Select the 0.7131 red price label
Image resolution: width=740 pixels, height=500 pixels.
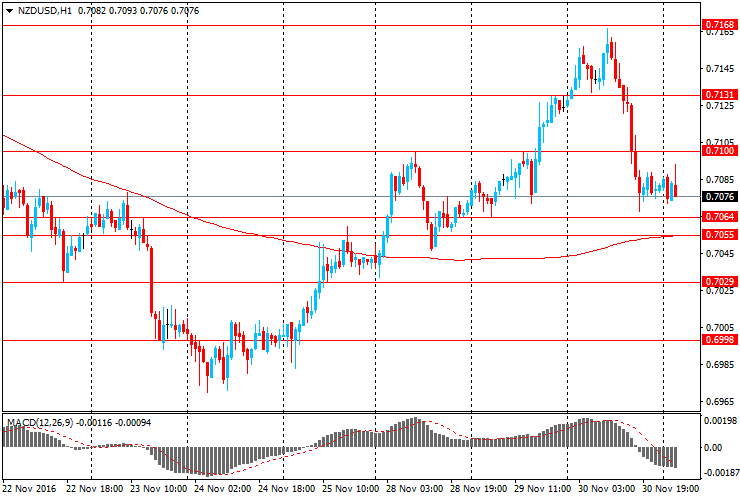coord(720,94)
